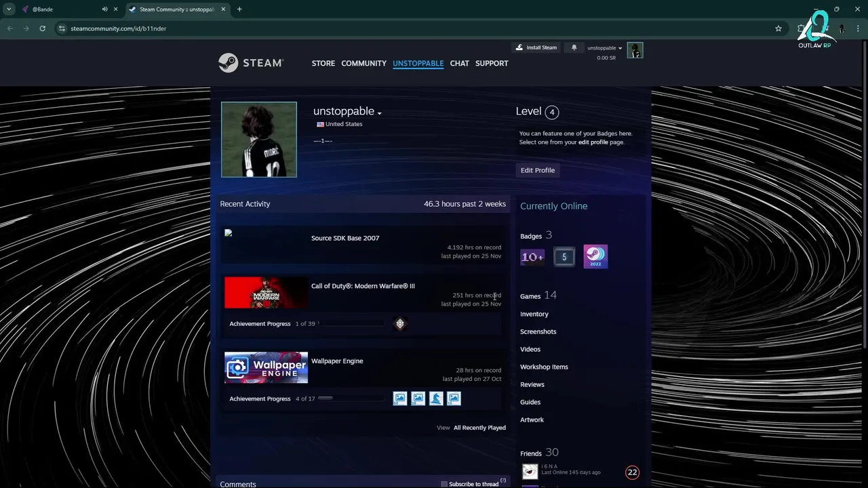Open the STORE menu

323,63
